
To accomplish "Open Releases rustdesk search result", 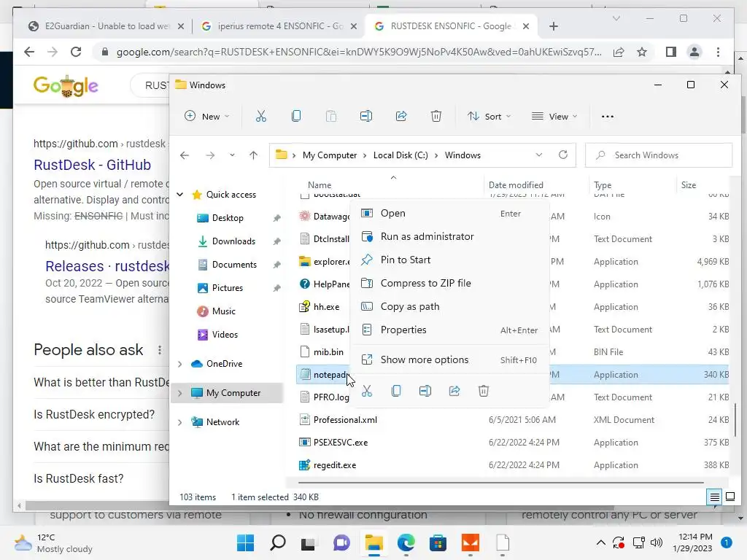I will click(x=107, y=266).
